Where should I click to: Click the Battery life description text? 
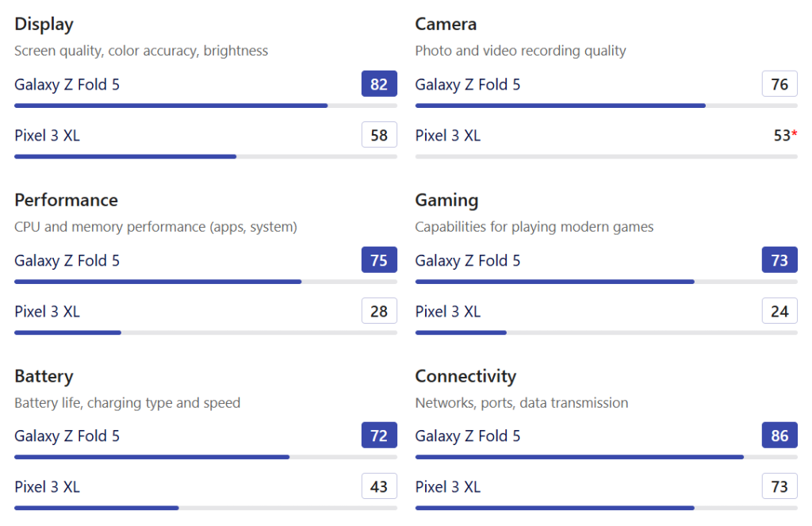click(x=127, y=403)
